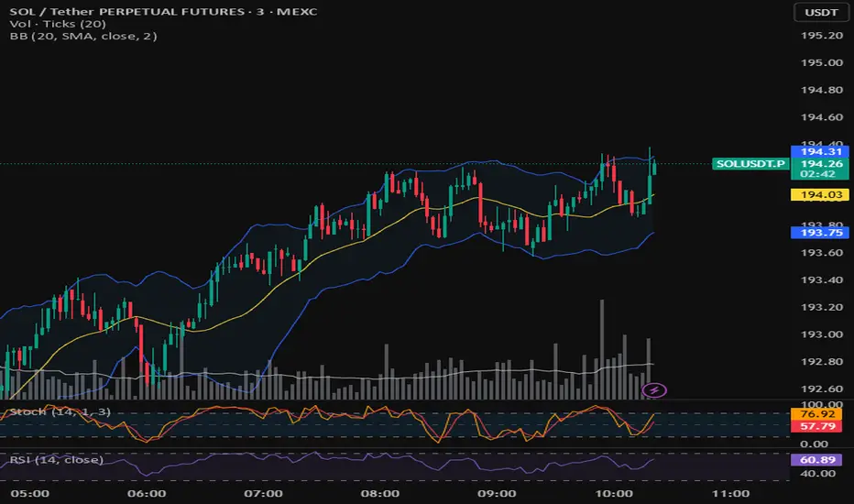Click the 195.20 price scale label
Image resolution: width=854 pixels, height=504 pixels.
(x=821, y=36)
